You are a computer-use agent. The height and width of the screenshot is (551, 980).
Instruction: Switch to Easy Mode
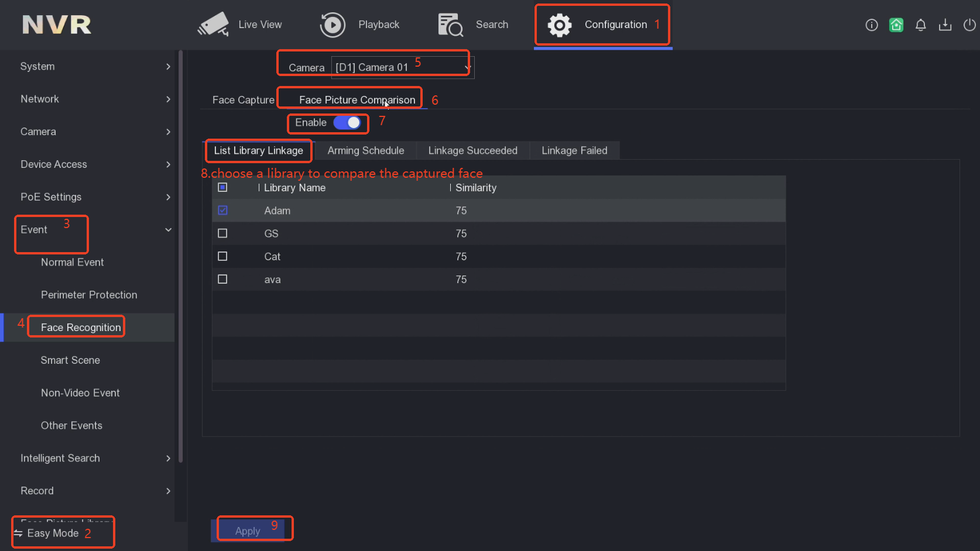click(x=53, y=533)
